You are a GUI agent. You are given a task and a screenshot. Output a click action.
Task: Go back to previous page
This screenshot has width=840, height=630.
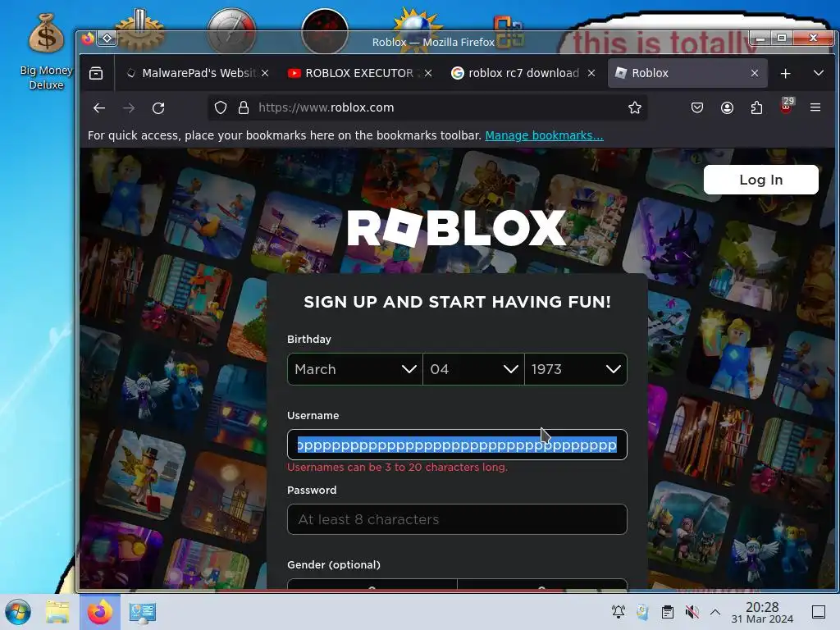pyautogui.click(x=99, y=107)
